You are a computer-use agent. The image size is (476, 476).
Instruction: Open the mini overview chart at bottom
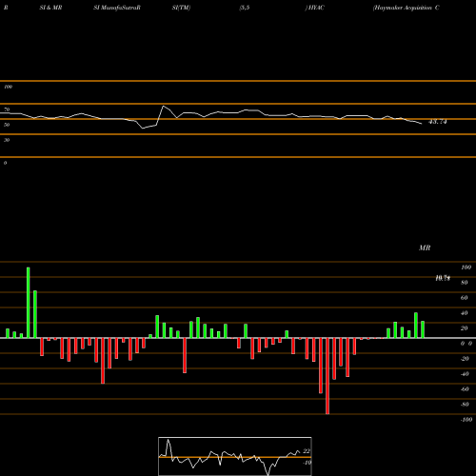pos(235,456)
